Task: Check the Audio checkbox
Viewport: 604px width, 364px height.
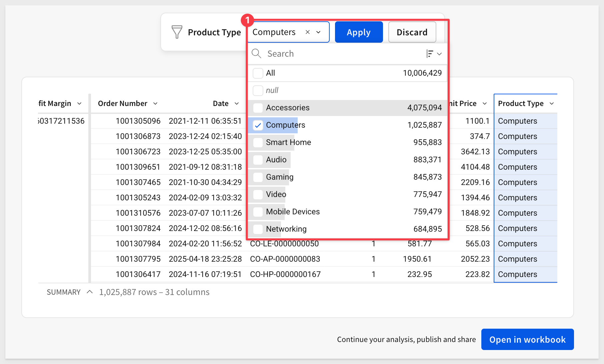Action: [258, 160]
